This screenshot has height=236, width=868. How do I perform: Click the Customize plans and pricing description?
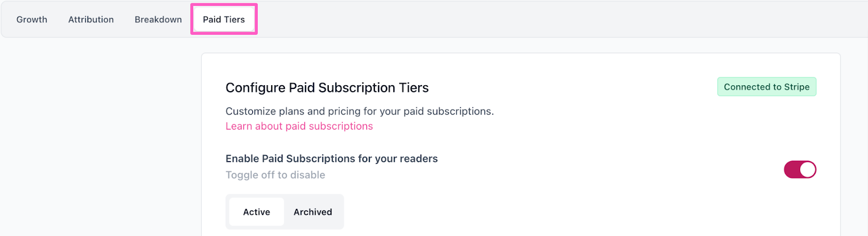point(359,111)
